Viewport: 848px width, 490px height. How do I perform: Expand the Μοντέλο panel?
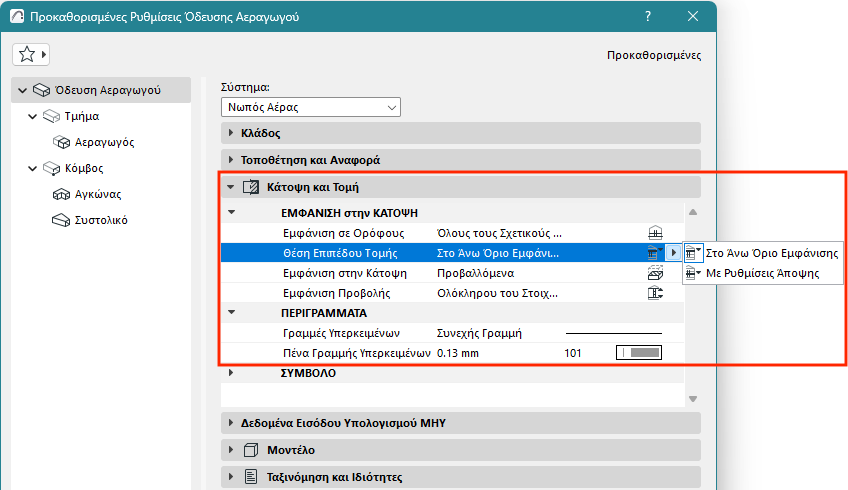click(231, 450)
